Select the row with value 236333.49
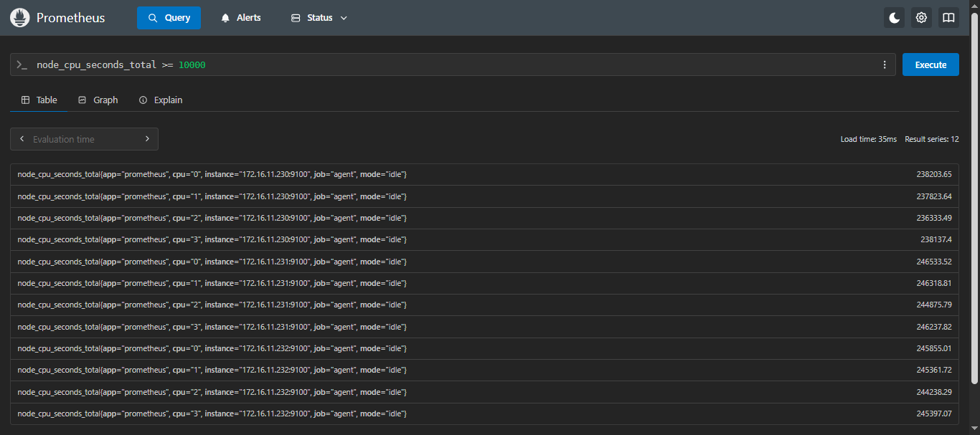This screenshot has height=435, width=980. [484, 218]
